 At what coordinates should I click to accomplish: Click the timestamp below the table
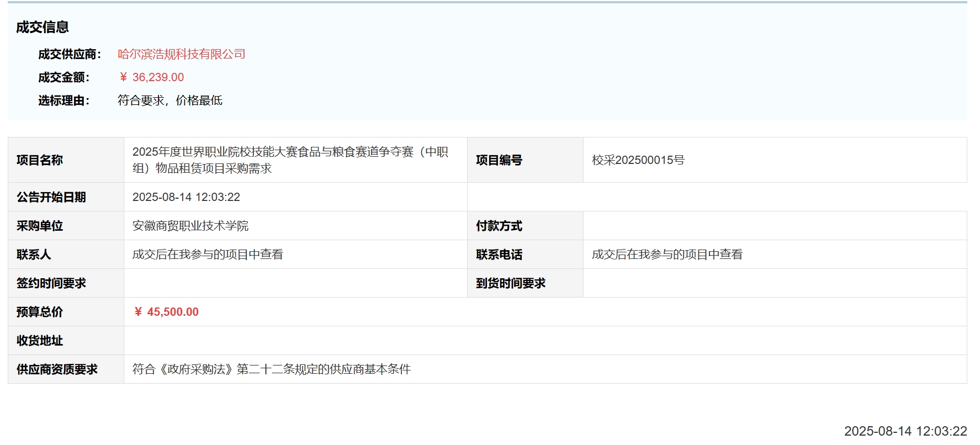click(905, 431)
